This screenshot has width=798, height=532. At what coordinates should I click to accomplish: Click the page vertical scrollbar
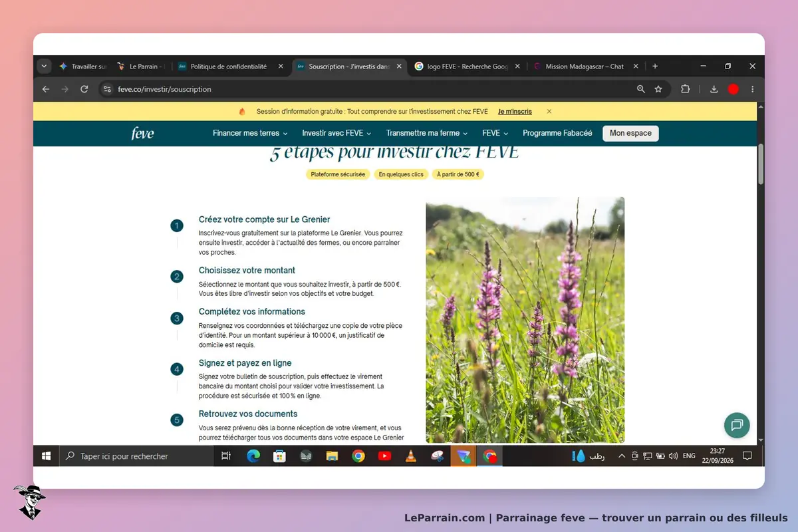point(761,164)
